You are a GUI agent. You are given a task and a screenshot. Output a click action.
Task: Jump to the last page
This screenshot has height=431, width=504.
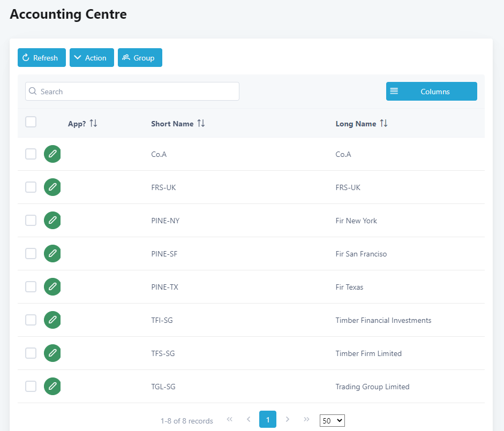[x=306, y=419]
